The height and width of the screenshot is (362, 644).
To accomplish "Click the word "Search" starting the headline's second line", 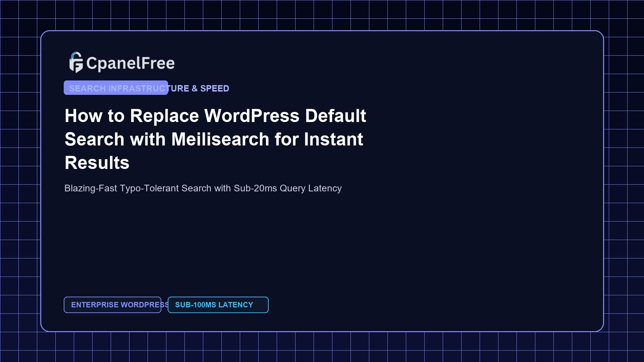I will click(x=95, y=139).
